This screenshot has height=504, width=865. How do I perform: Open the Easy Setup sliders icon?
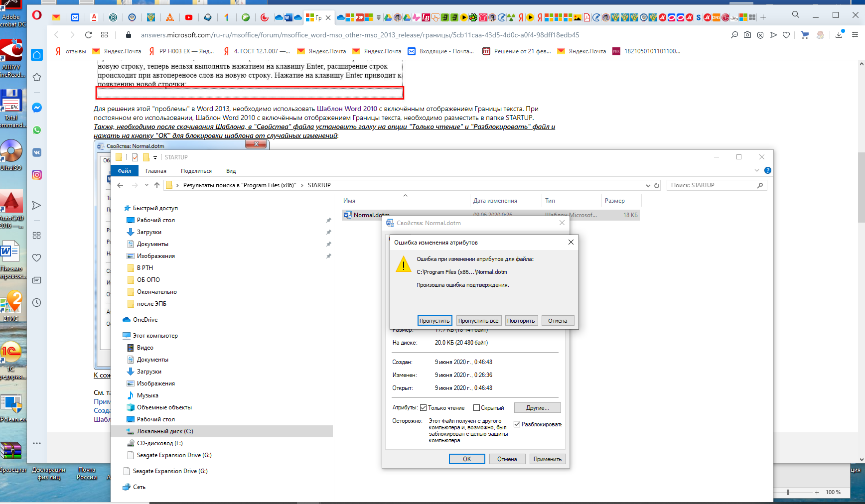[855, 35]
